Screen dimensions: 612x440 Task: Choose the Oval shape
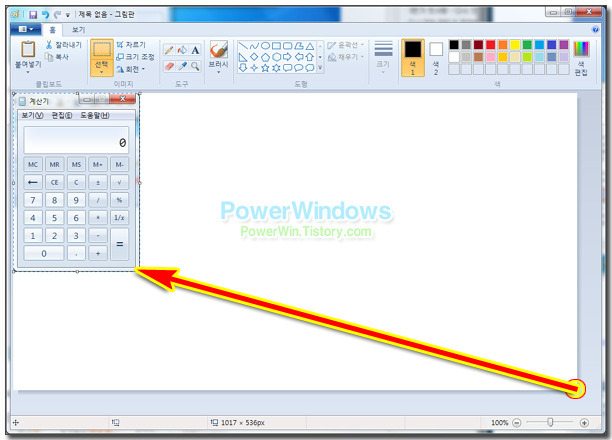[x=265, y=46]
